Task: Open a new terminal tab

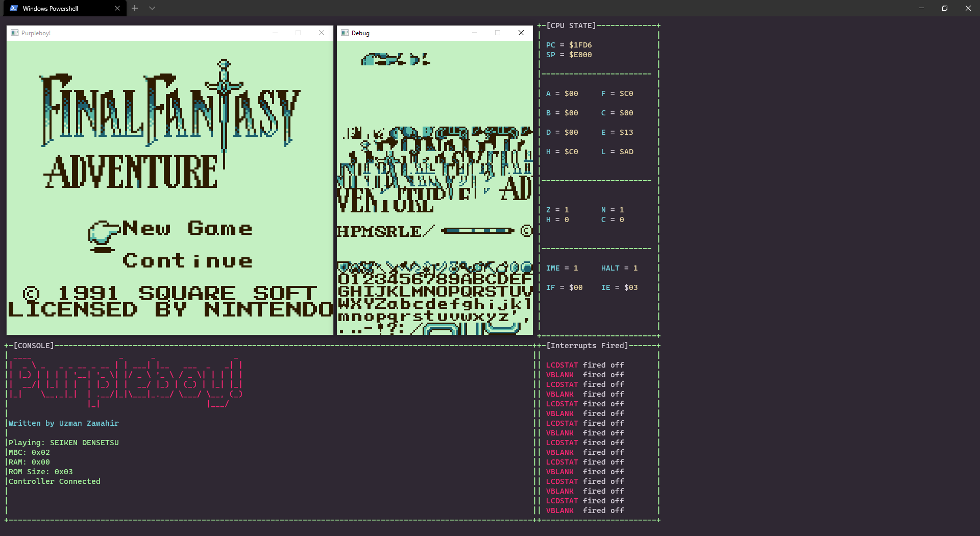Action: [135, 8]
